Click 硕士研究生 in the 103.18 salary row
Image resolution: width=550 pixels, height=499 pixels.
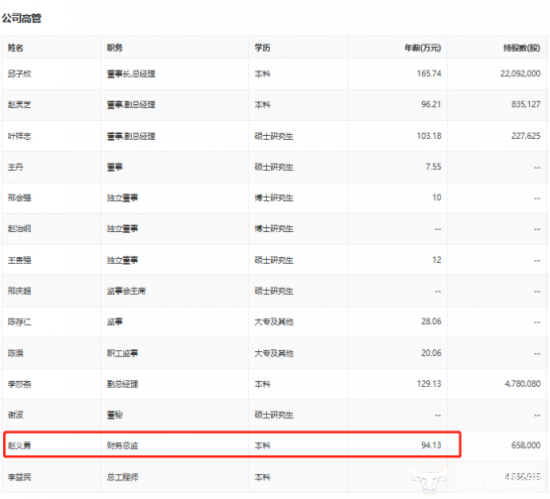tap(274, 136)
